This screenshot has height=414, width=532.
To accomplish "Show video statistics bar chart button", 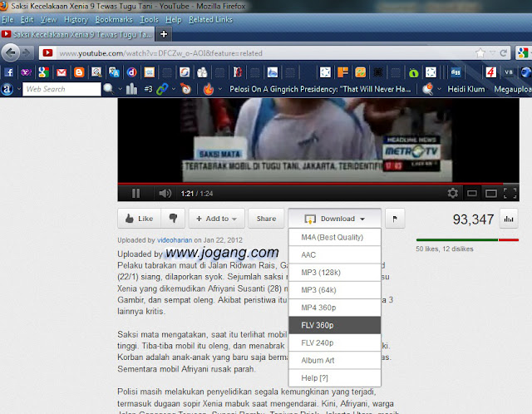I will click(509, 219).
